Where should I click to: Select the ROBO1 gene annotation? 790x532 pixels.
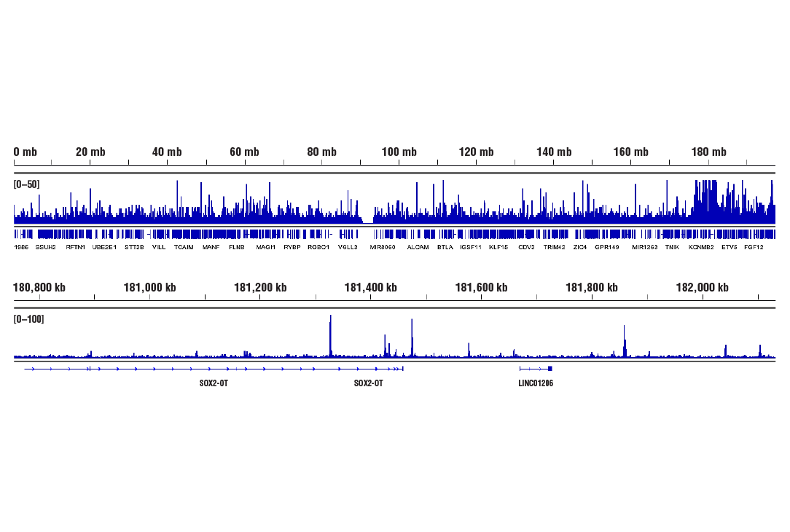[x=319, y=247]
